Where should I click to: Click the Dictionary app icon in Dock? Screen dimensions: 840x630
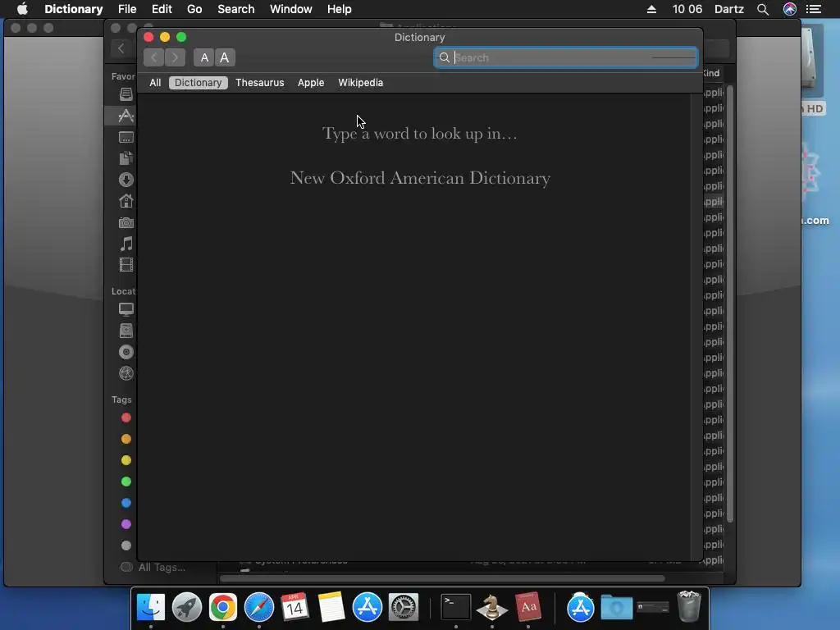pyautogui.click(x=528, y=608)
